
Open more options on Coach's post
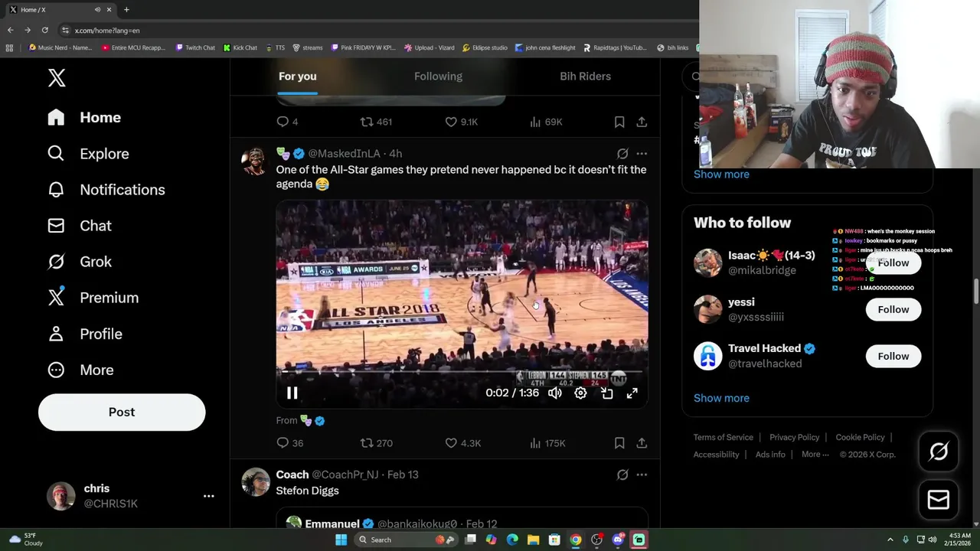(x=642, y=474)
